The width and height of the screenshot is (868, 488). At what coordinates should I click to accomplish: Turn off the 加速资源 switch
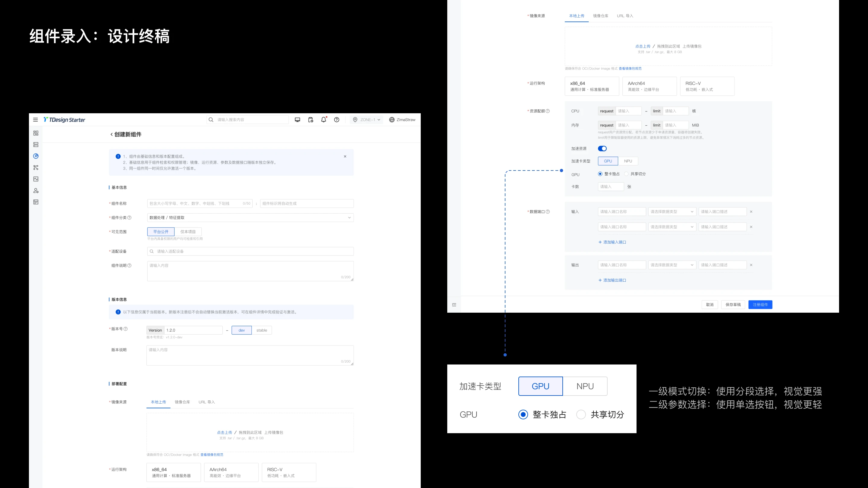pyautogui.click(x=602, y=149)
